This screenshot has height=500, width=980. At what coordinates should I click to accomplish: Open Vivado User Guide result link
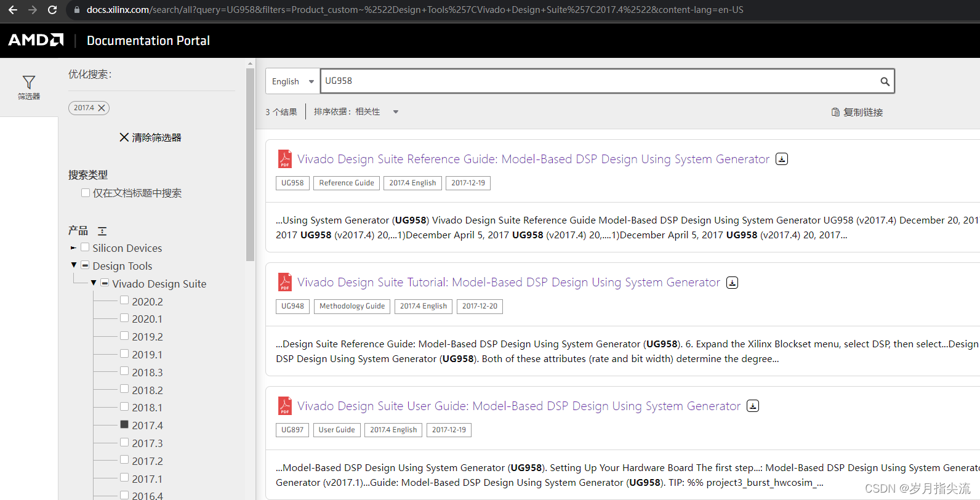tap(519, 406)
